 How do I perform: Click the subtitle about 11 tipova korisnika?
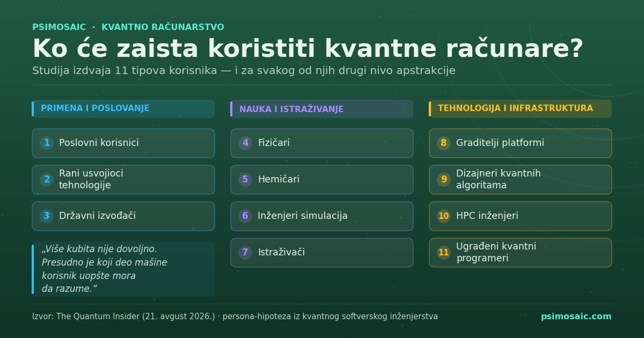tap(244, 71)
